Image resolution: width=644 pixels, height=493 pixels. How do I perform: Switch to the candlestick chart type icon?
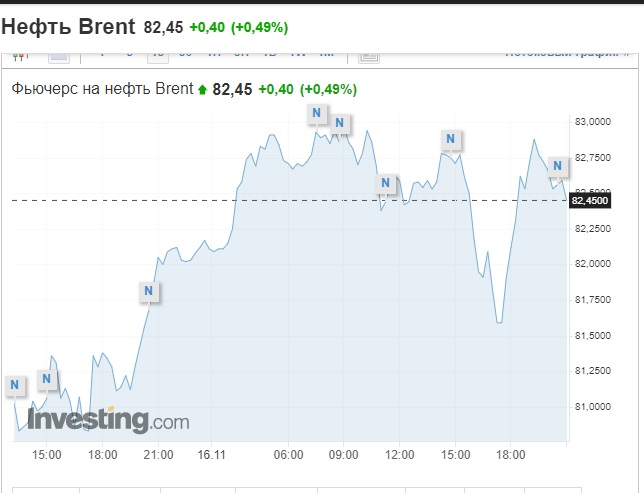[20, 57]
